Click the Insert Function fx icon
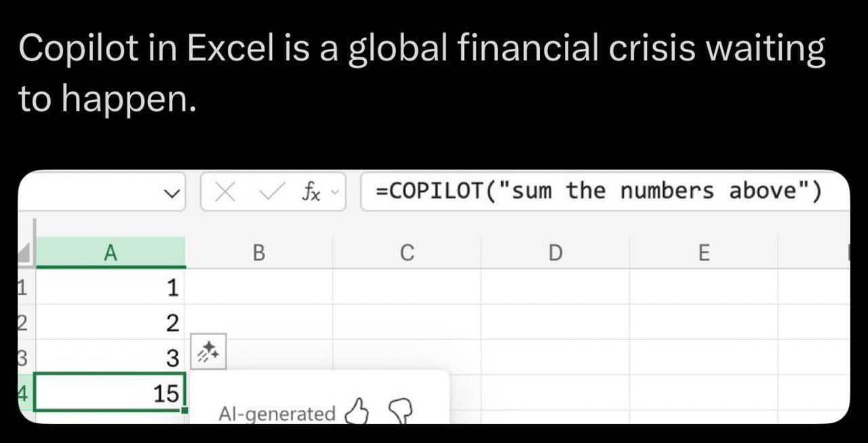Viewport: 868px width, 443px height. pyautogui.click(x=312, y=191)
